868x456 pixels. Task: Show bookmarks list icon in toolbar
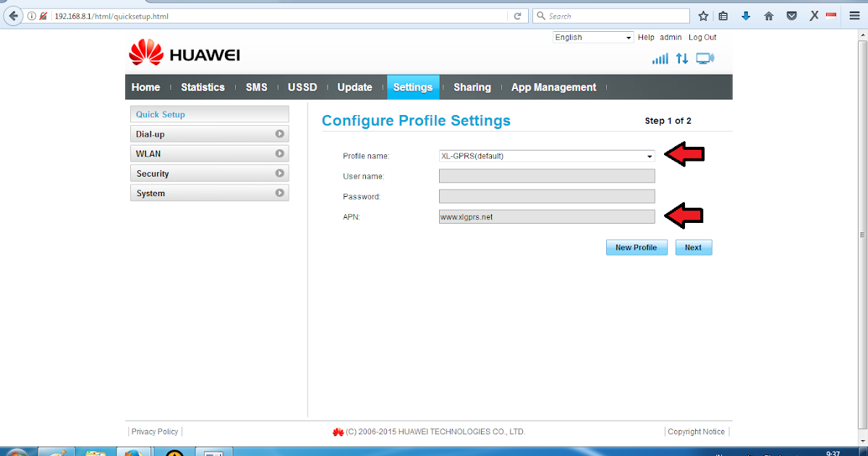(723, 16)
